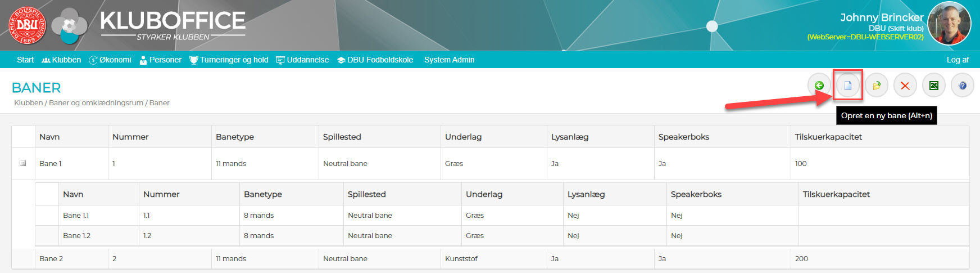980x273 pixels.
Task: Click the Navn column header in the top table
Action: [49, 137]
